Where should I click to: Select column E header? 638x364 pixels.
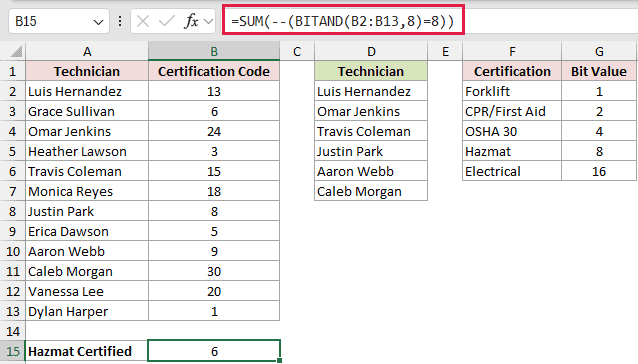pyautogui.click(x=445, y=52)
